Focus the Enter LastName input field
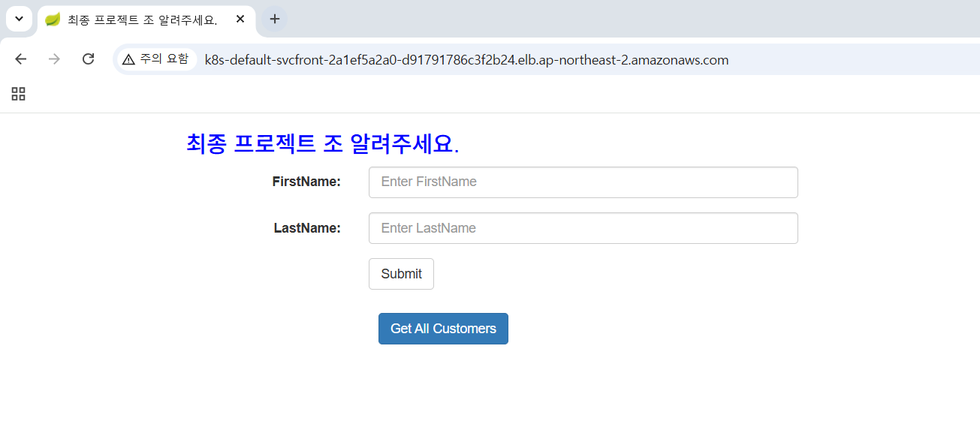980x433 pixels. click(583, 228)
